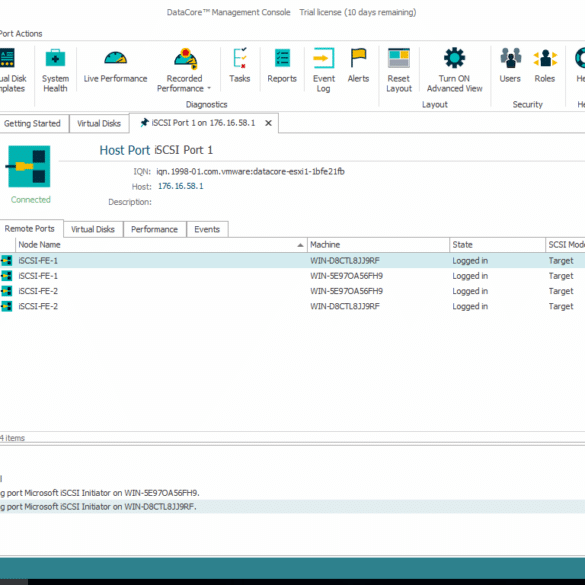Viewport: 585px width, 585px height.
Task: Click Reset Layout
Action: click(399, 70)
